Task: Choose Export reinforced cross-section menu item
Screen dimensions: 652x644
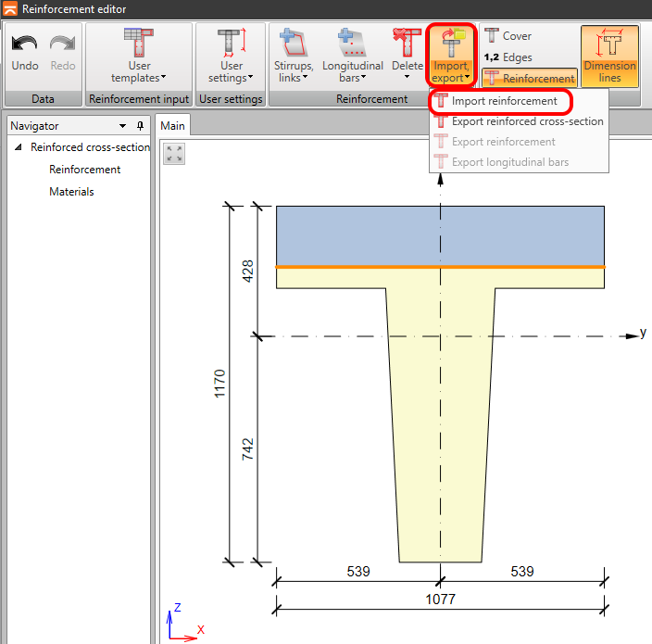Action: coord(527,121)
